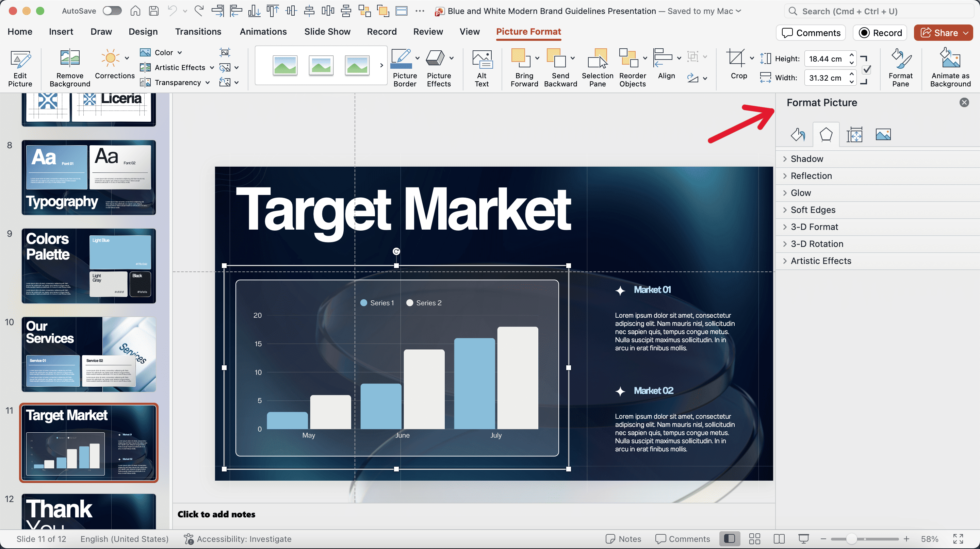Click the Save icon in quick access toolbar
Screen dimensions: 980x549
click(154, 11)
